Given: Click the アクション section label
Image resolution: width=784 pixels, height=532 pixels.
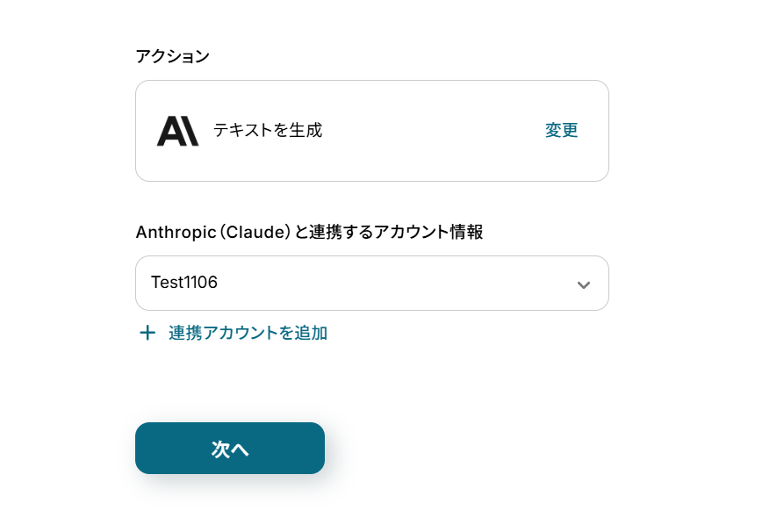Looking at the screenshot, I should tap(172, 56).
